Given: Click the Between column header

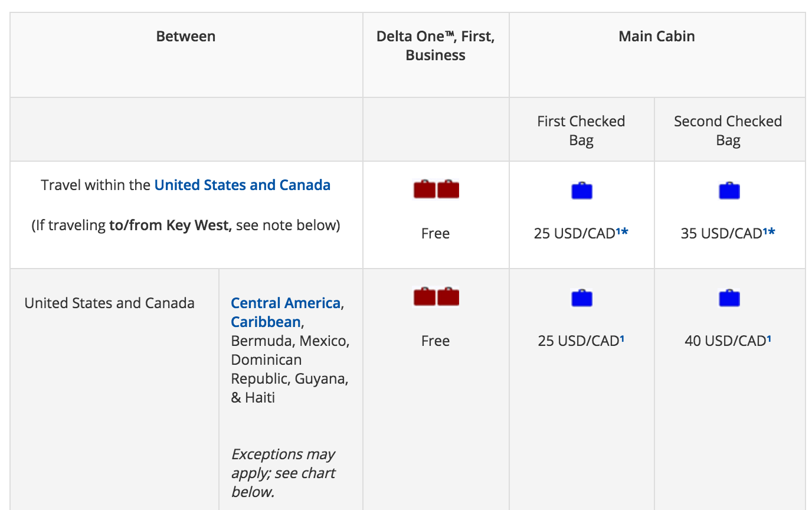Looking at the screenshot, I should (x=185, y=36).
